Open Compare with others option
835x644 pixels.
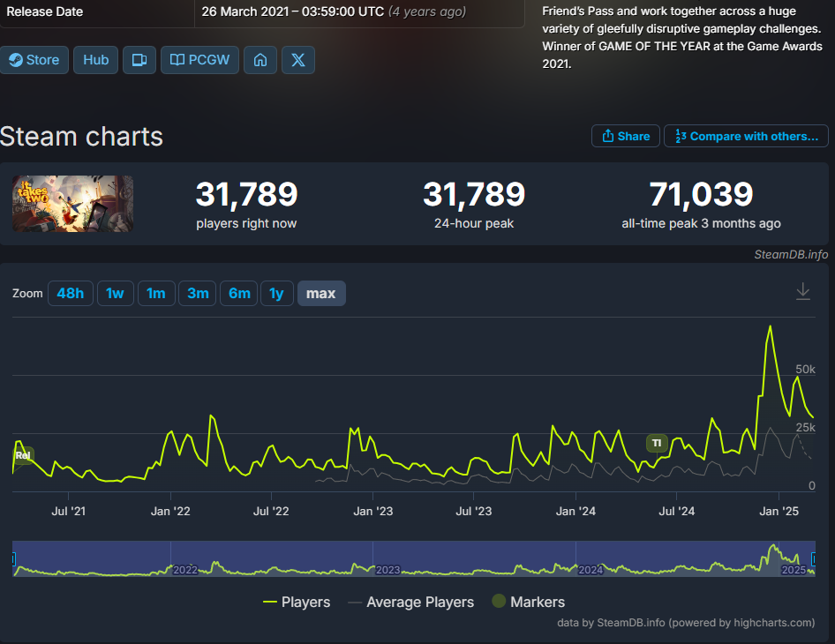pyautogui.click(x=746, y=136)
